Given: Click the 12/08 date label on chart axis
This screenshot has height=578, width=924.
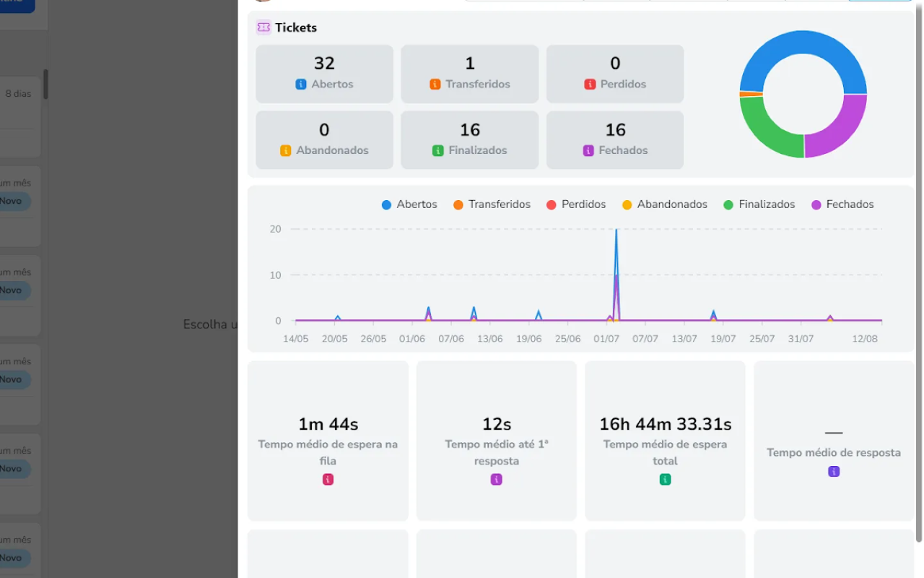Looking at the screenshot, I should pos(864,339).
